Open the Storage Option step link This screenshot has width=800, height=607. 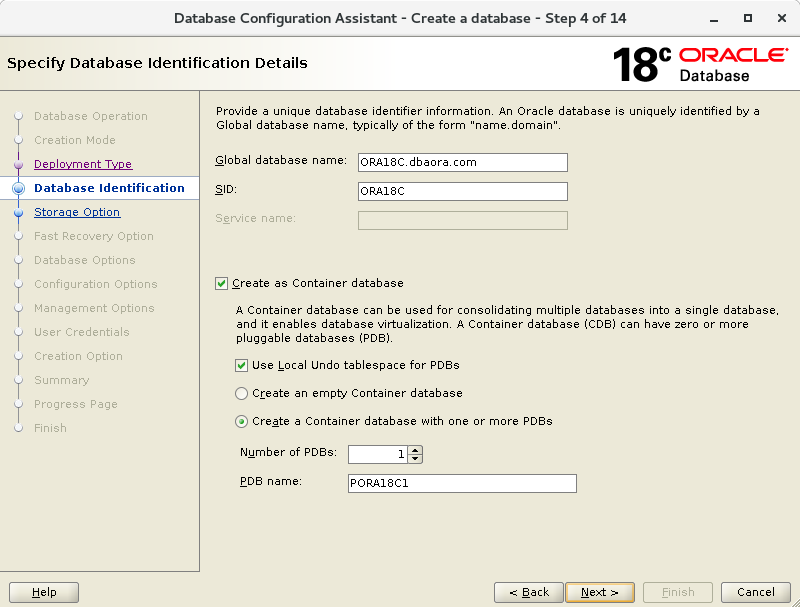(x=77, y=212)
